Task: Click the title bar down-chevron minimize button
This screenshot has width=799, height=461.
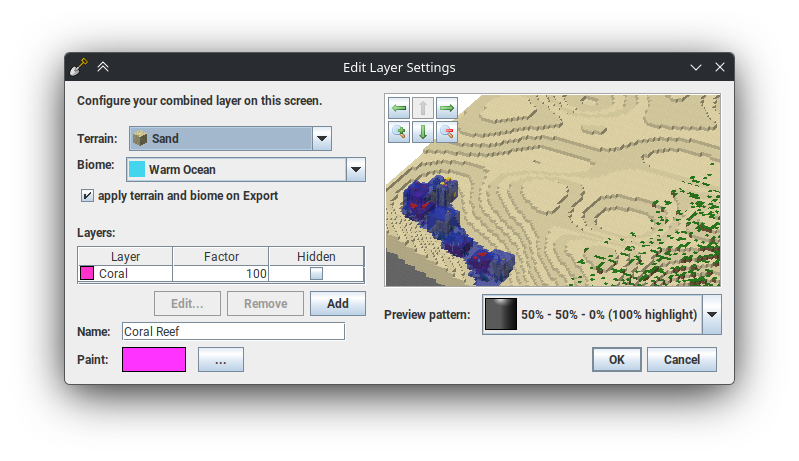Action: (x=696, y=67)
